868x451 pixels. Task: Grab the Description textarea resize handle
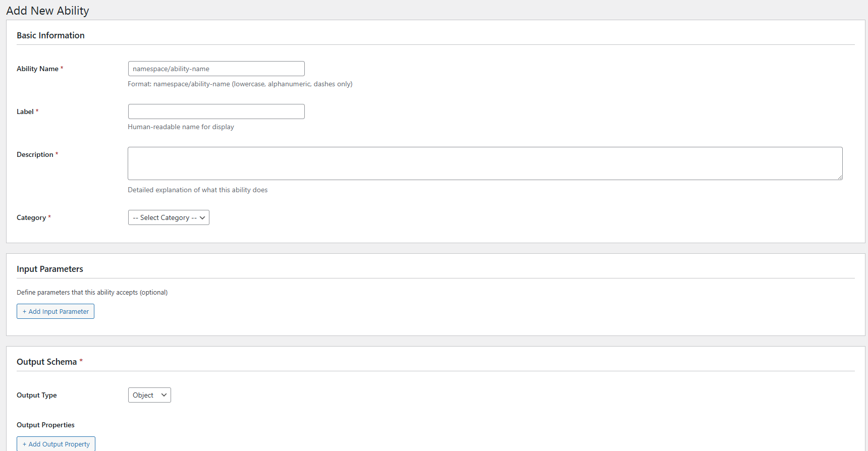tap(840, 177)
